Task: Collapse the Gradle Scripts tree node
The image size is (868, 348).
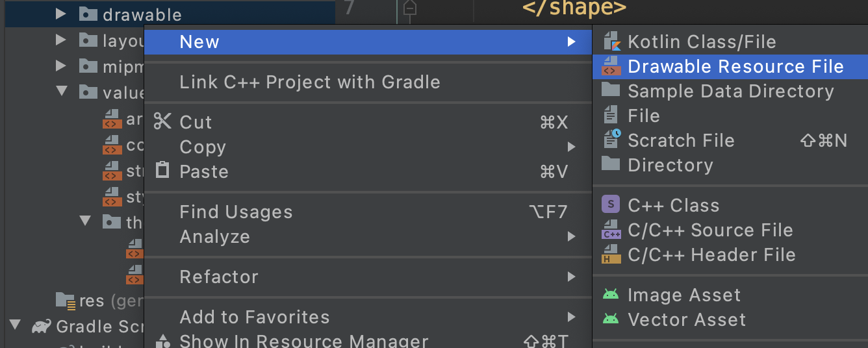Action: [16, 325]
